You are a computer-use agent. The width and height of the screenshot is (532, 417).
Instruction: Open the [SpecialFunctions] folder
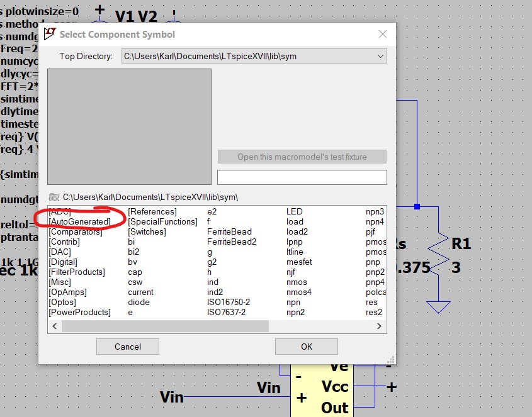(x=162, y=222)
